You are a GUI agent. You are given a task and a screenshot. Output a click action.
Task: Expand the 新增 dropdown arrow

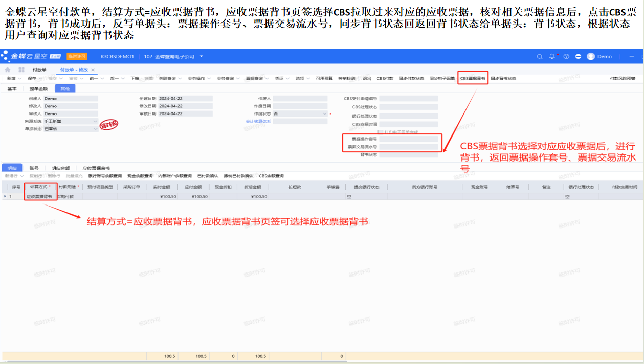click(x=20, y=78)
